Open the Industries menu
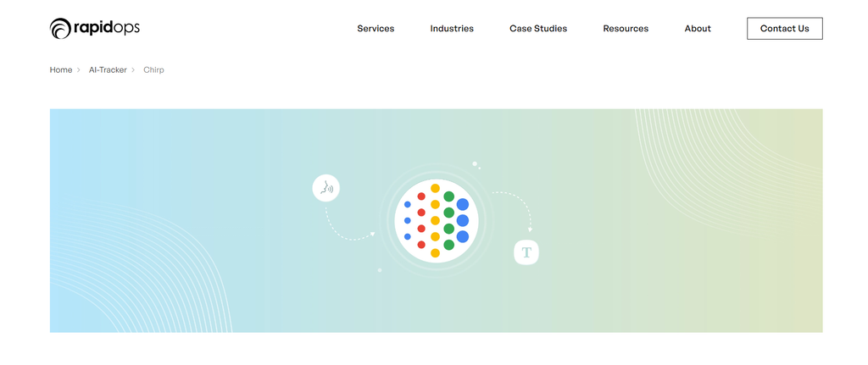 (x=452, y=29)
